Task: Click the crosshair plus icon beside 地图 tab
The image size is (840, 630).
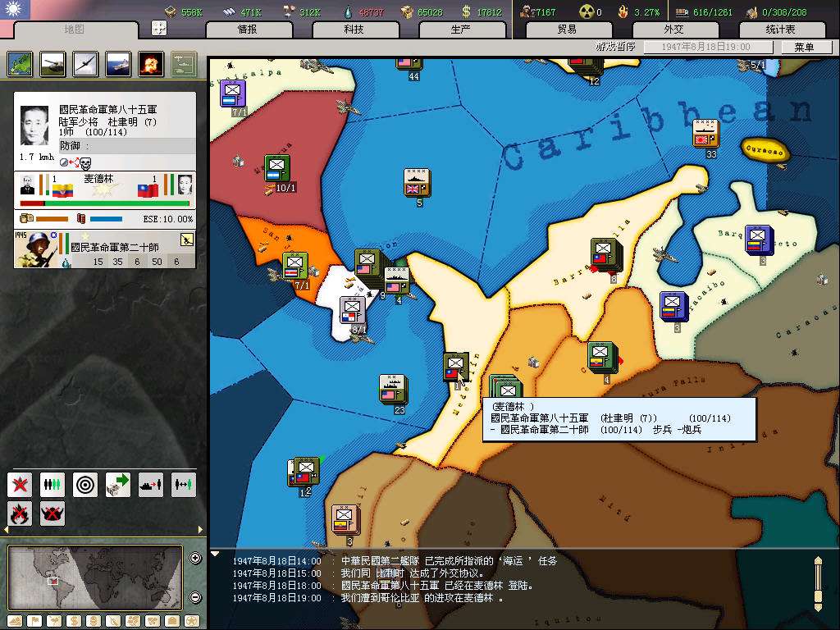Action: [159, 28]
